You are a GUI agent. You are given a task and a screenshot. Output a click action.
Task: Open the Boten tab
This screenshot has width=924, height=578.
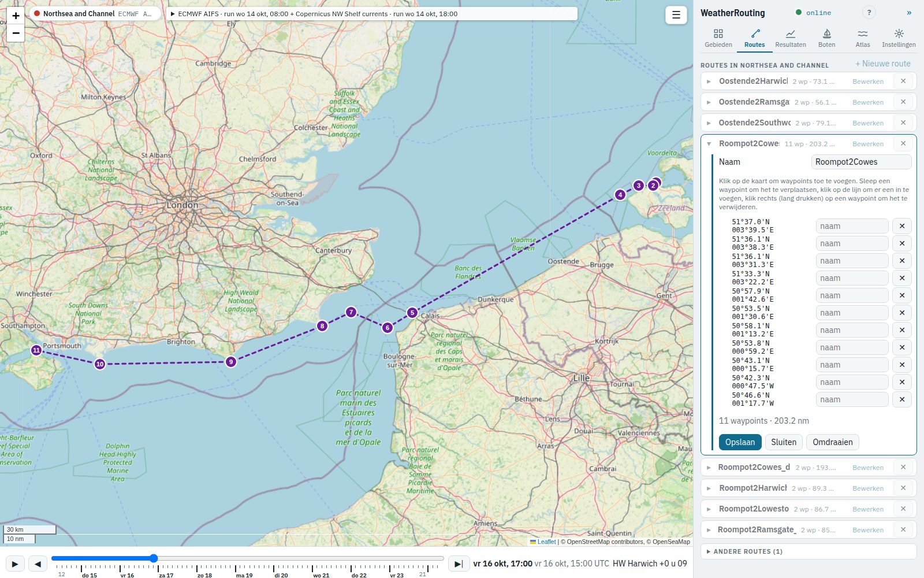[826, 38]
